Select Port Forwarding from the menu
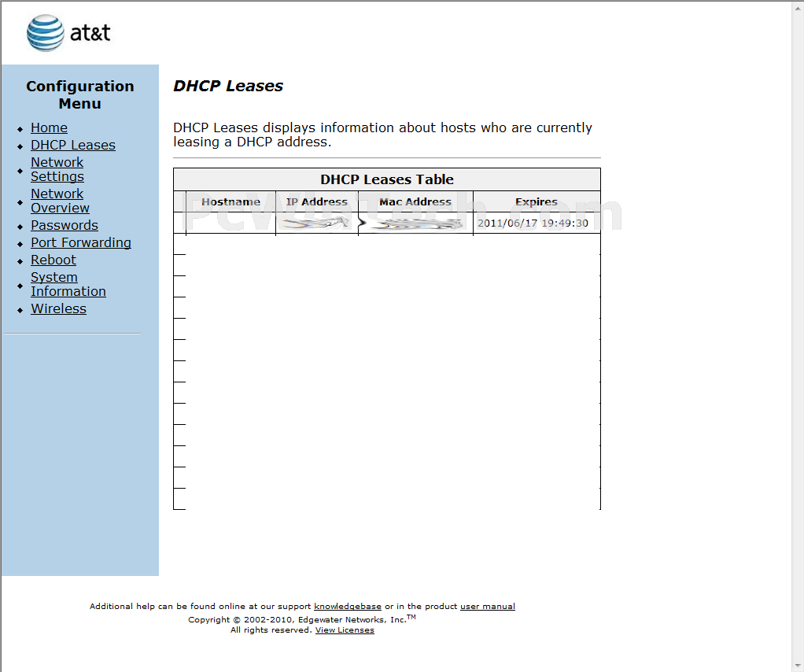Image resolution: width=804 pixels, height=672 pixels. (80, 242)
